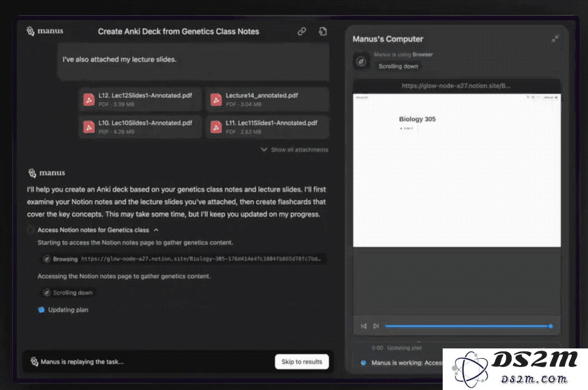
Task: Click the Scrolling down chip in the task steps
Action: coord(68,293)
